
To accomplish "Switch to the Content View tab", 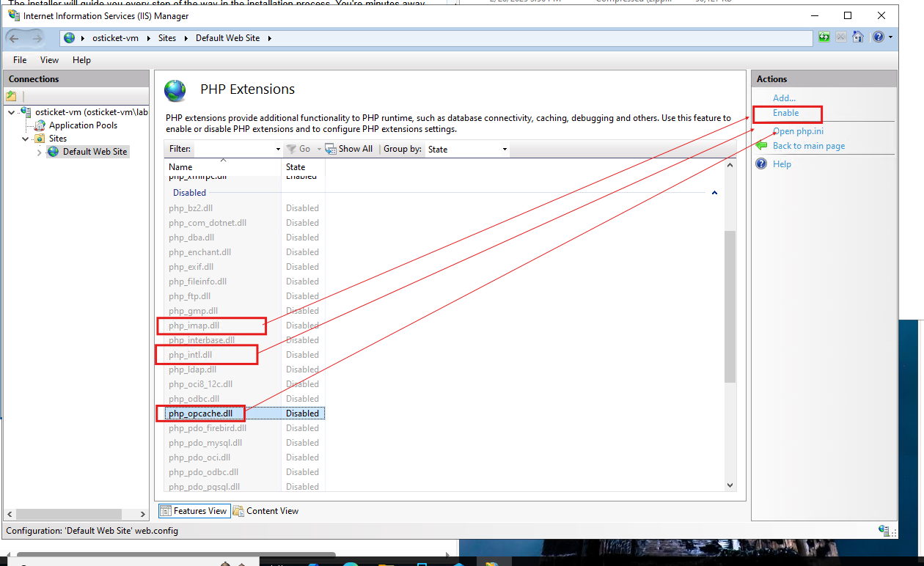I will click(265, 511).
